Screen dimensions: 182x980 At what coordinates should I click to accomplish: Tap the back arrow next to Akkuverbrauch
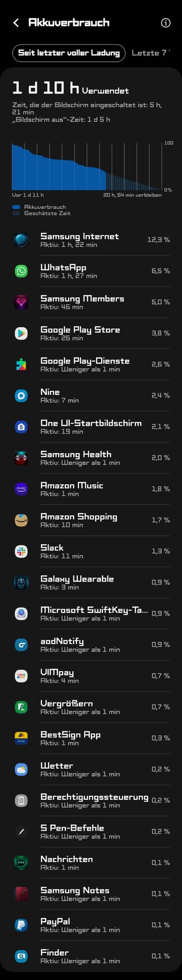pos(16,23)
